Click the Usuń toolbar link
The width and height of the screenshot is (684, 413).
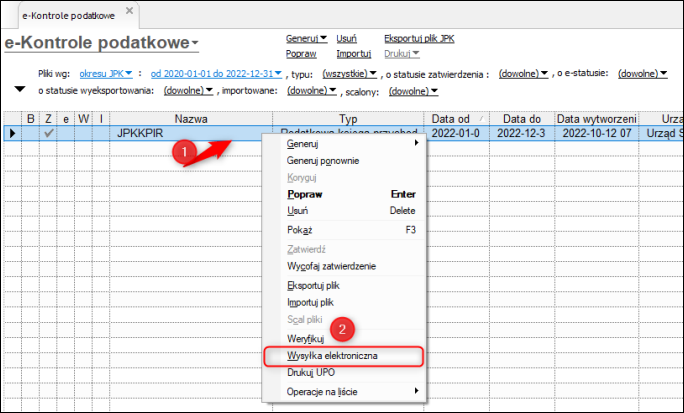346,38
